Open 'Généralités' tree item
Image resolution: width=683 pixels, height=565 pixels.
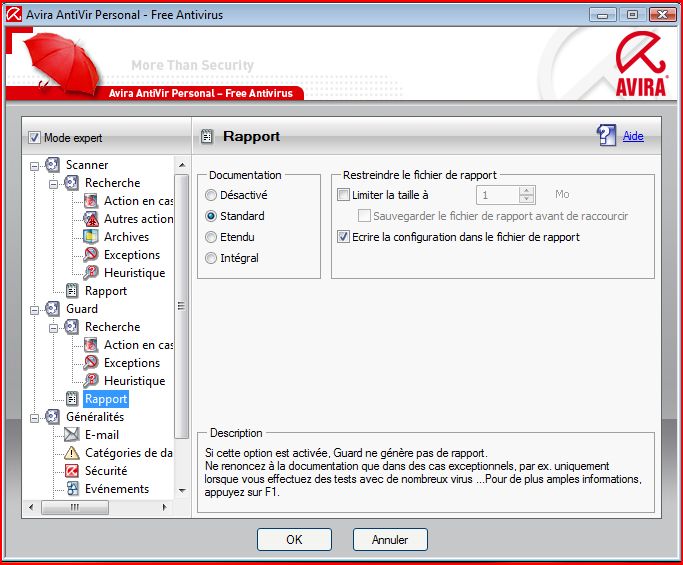point(95,416)
